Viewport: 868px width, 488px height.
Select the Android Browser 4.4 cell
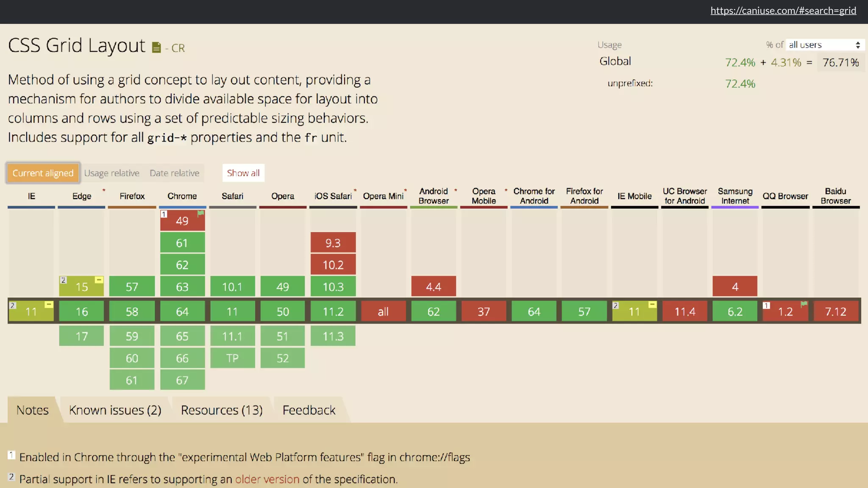tap(434, 286)
